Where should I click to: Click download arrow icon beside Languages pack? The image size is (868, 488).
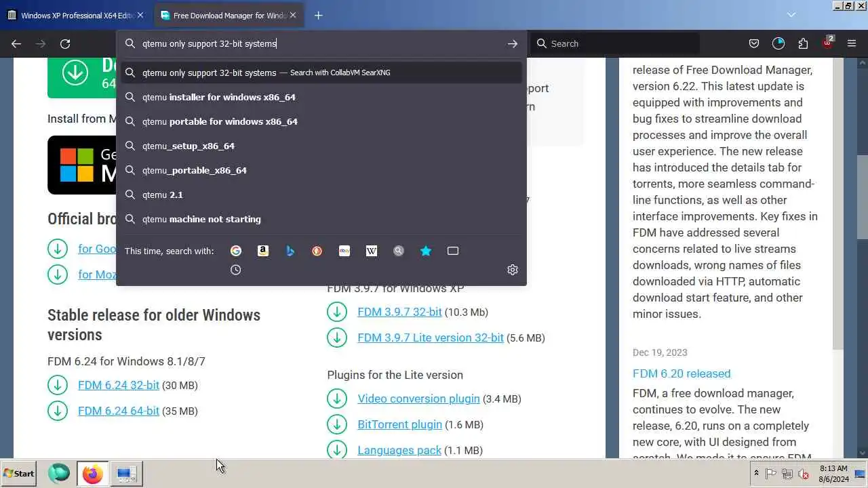point(337,450)
